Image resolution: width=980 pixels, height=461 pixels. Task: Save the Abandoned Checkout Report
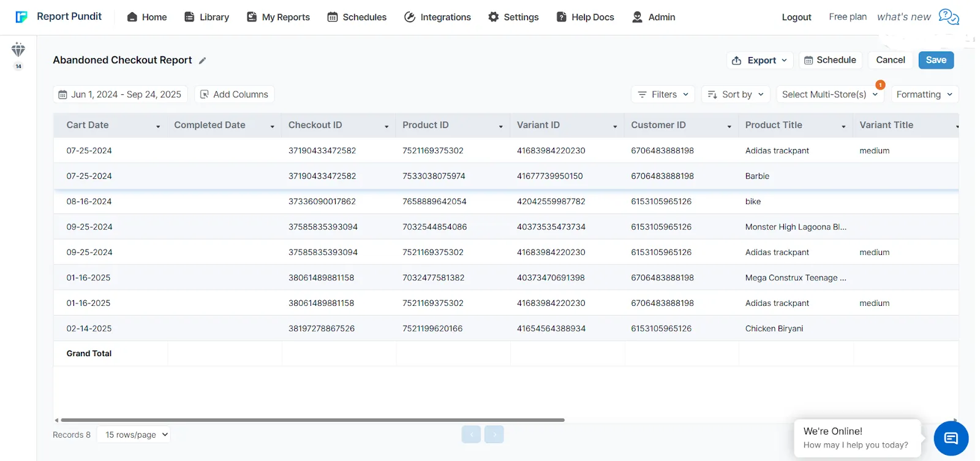click(936, 60)
